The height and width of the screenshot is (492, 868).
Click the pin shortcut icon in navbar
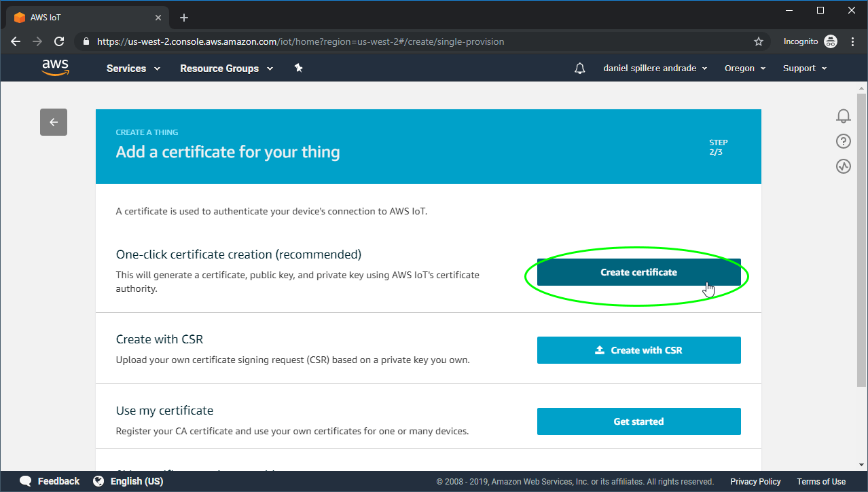click(x=297, y=68)
